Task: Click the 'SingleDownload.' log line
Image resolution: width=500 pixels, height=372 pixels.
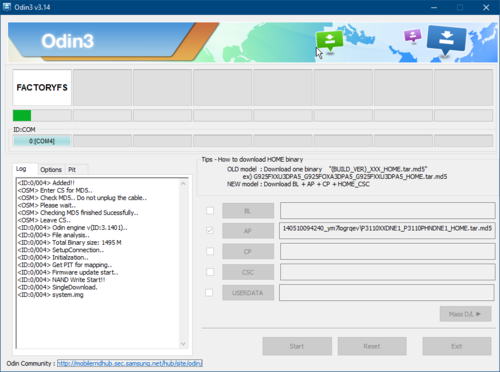Action: [x=57, y=287]
